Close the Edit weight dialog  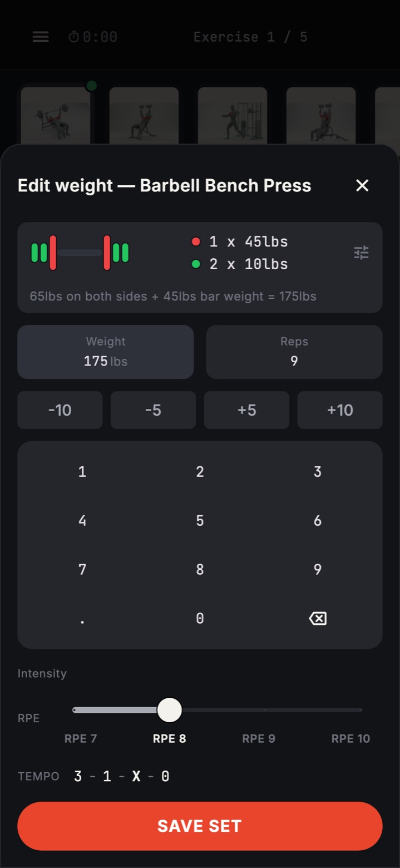tap(362, 185)
